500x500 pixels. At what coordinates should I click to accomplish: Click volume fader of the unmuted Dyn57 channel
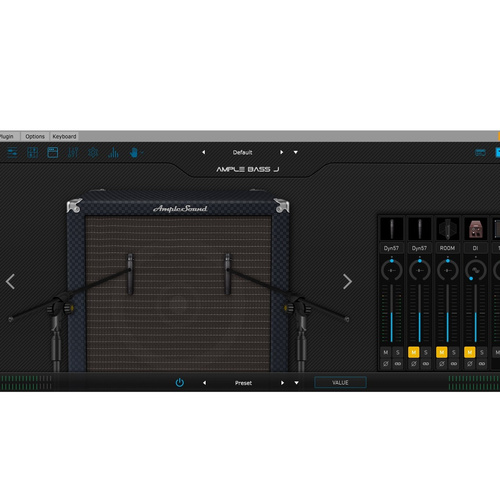coord(392,313)
